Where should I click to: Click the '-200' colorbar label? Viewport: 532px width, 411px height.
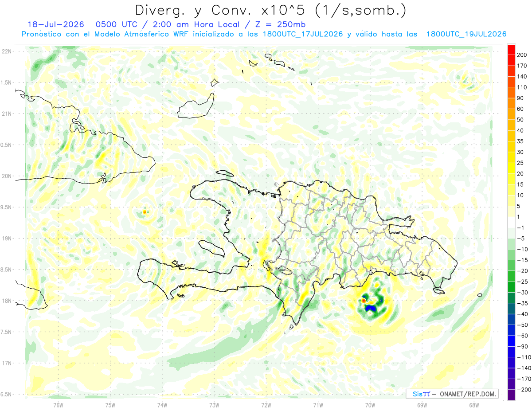tap(524, 390)
